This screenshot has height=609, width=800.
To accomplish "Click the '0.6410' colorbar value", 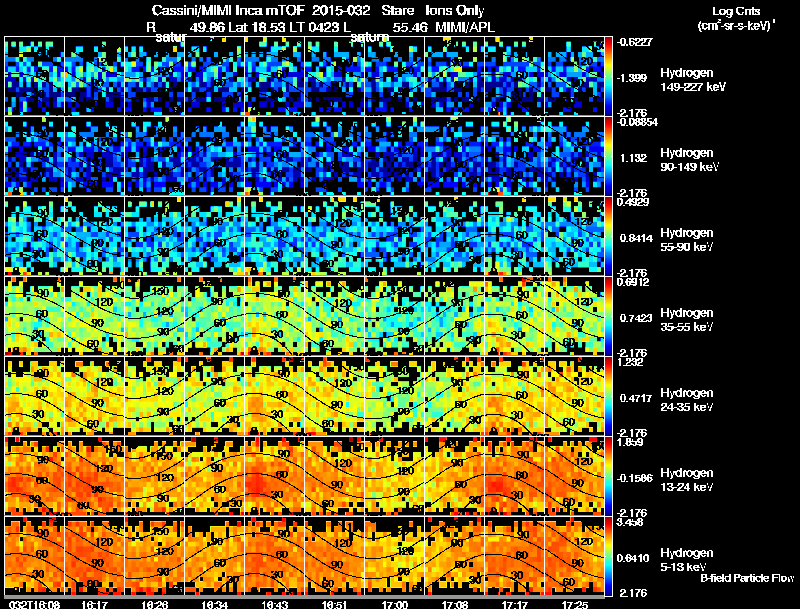I will [x=633, y=559].
